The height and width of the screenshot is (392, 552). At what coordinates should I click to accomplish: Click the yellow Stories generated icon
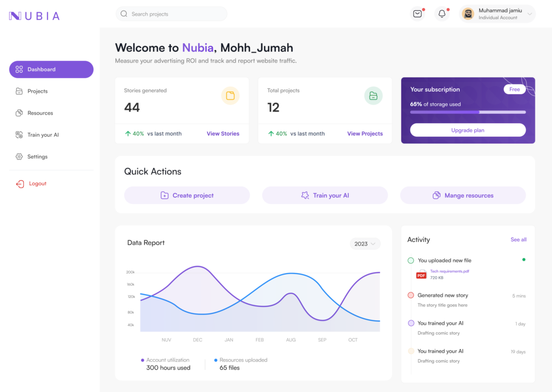(x=230, y=96)
